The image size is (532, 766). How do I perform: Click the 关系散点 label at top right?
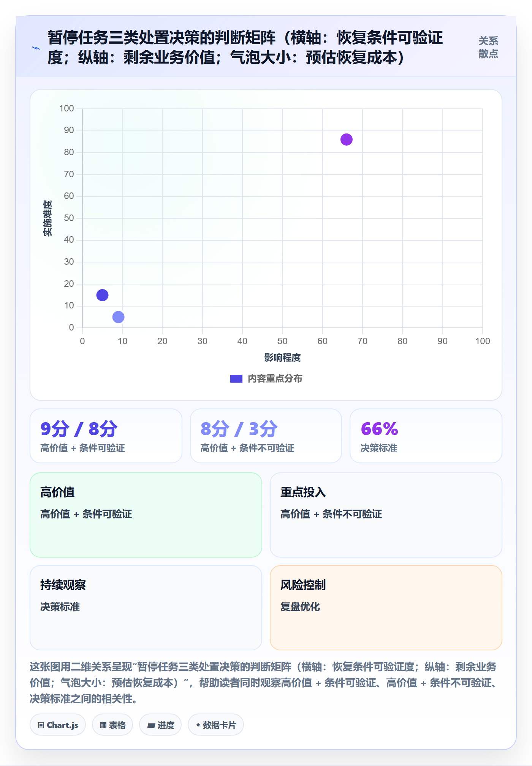pos(488,48)
